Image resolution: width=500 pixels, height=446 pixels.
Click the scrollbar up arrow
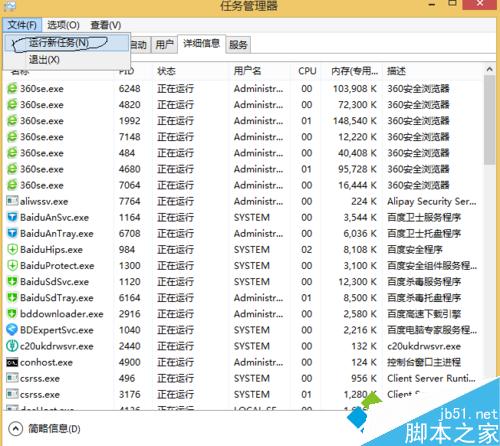click(x=489, y=69)
